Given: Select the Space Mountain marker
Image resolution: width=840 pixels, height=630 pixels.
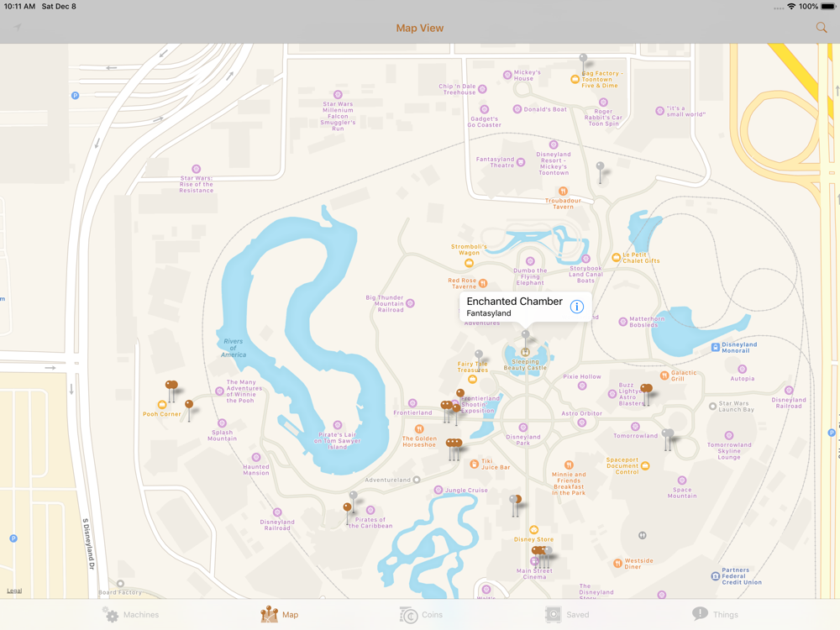Looking at the screenshot, I should click(x=682, y=480).
